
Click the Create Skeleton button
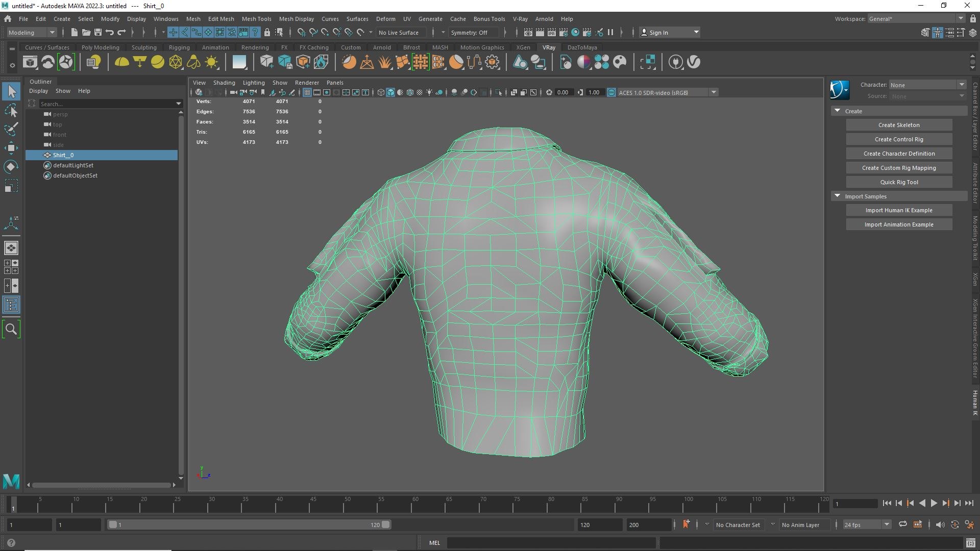pos(899,125)
